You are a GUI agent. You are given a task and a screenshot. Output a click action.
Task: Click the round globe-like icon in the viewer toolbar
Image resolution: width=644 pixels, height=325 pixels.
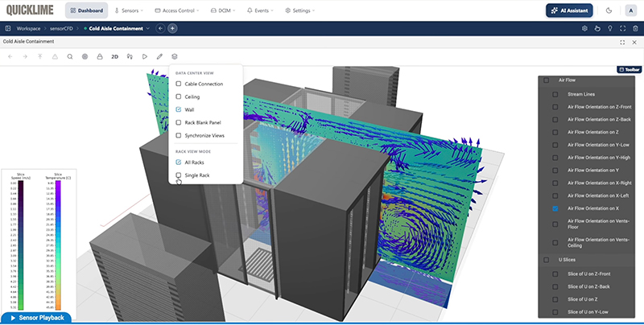click(x=85, y=56)
